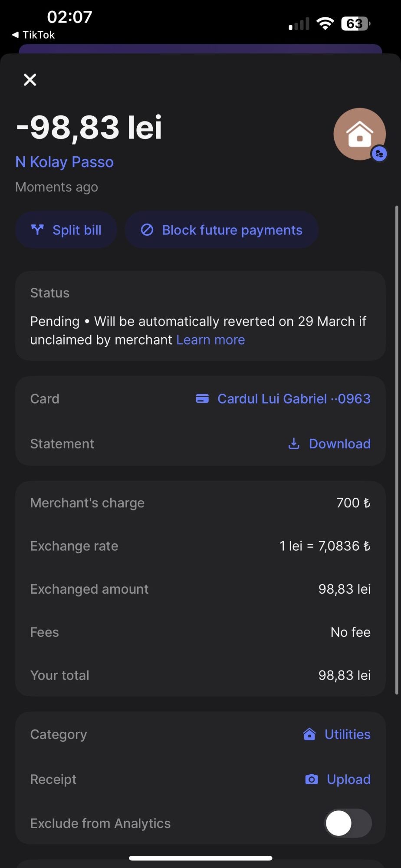Image resolution: width=401 pixels, height=868 pixels.
Task: Change the Utilities category
Action: click(x=347, y=734)
